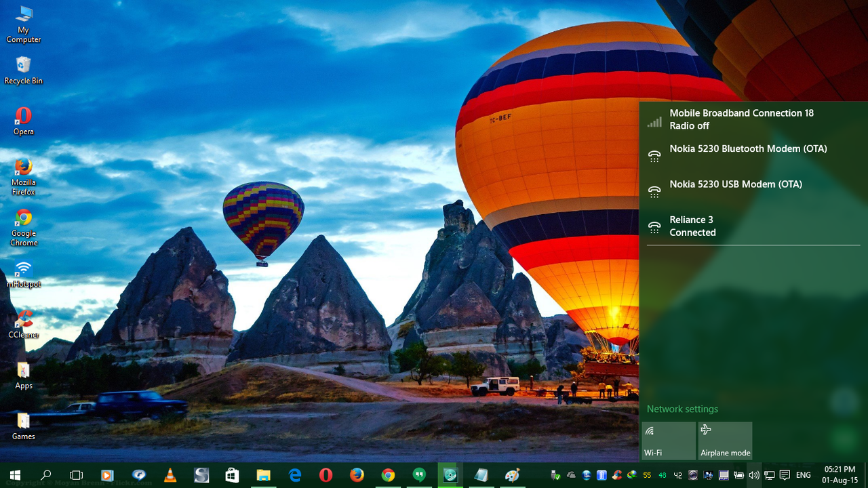Click the green 48 tray reading
Image resolution: width=868 pixels, height=488 pixels.
pos(663,475)
